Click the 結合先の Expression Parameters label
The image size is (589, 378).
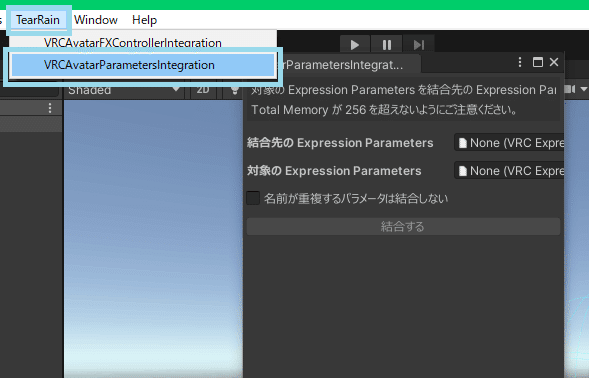point(340,143)
